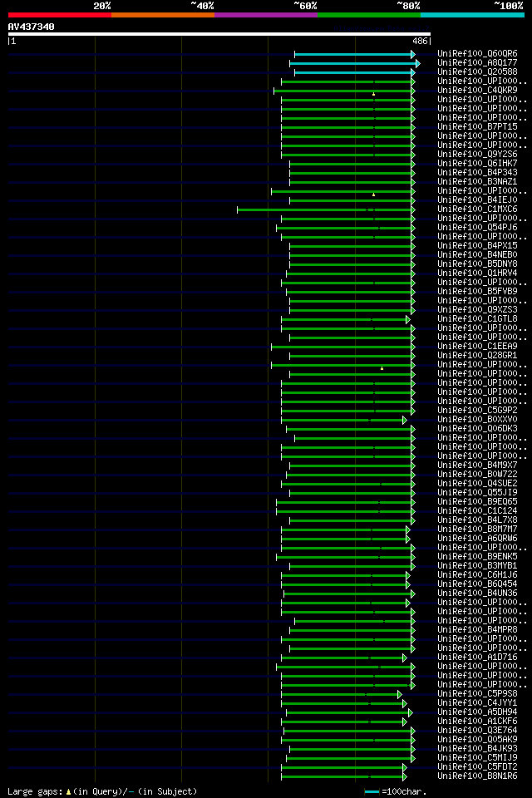Select hit UniRef100_A8Q177
Screen dimensions: 532x798
(x=477, y=62)
